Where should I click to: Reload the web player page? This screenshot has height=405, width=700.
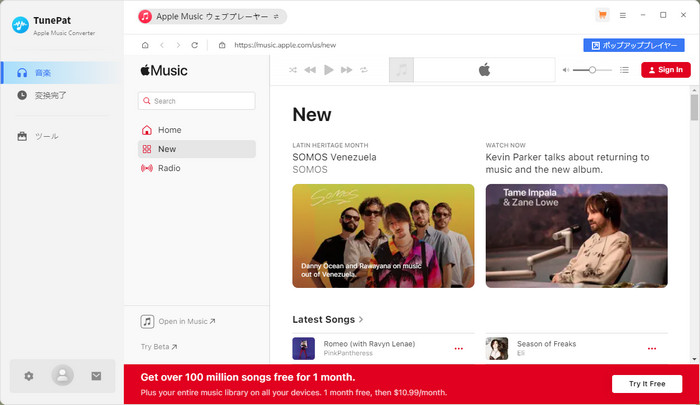(x=194, y=45)
